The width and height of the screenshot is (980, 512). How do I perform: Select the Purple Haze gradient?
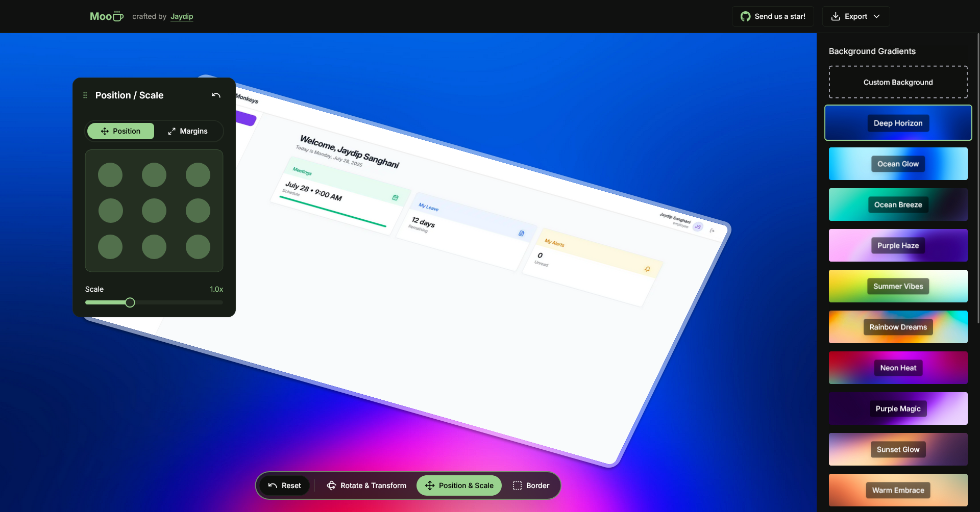898,245
